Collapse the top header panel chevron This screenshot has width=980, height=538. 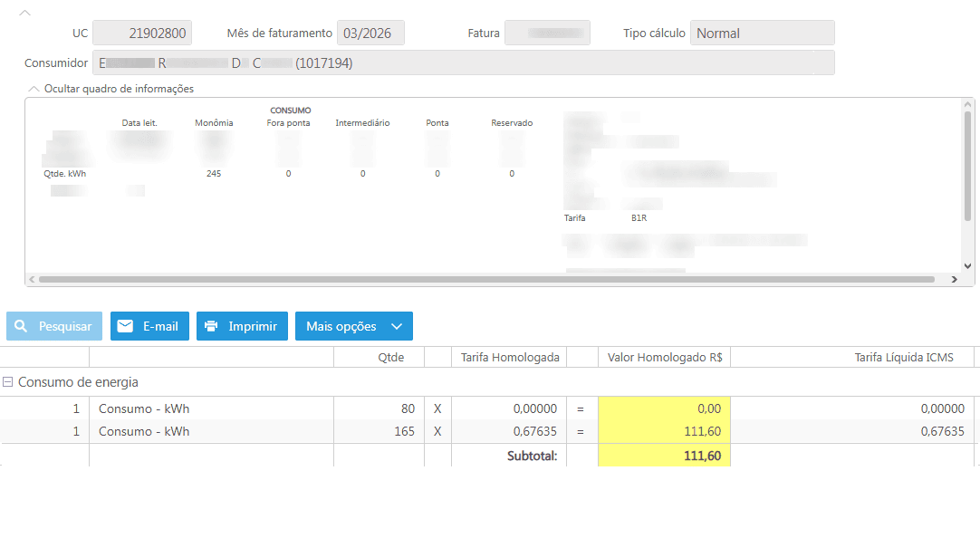[25, 13]
